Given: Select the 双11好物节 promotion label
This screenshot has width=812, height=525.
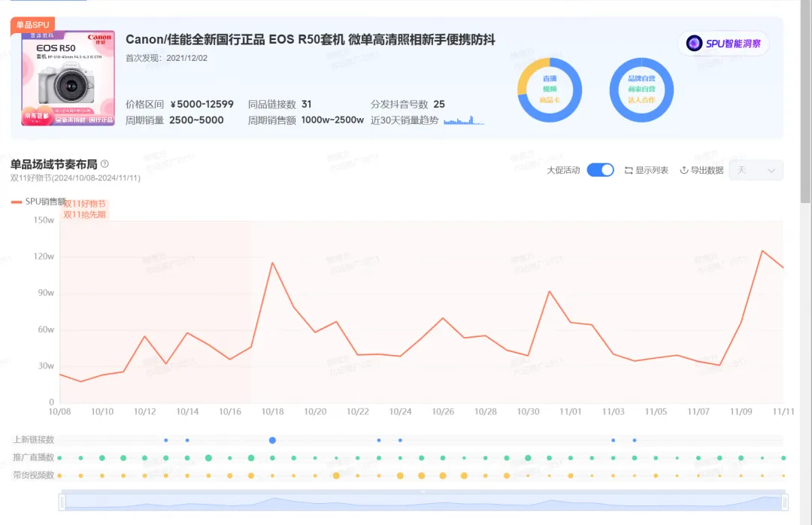Looking at the screenshot, I should (84, 204).
